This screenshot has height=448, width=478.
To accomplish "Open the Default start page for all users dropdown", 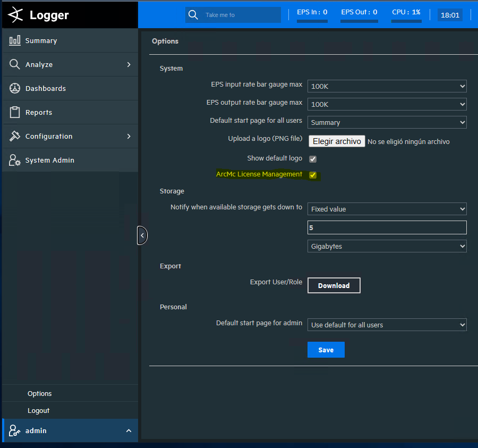I will click(387, 122).
